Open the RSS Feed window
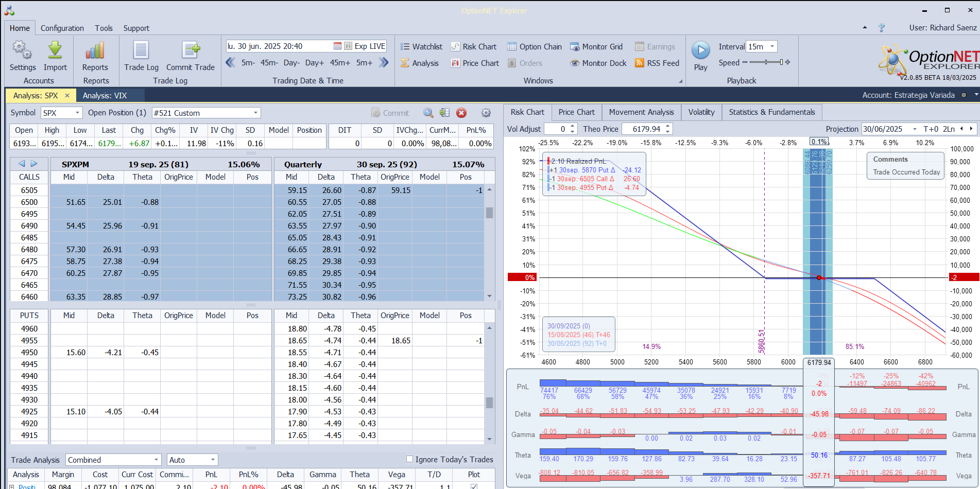This screenshot has height=489, width=980. 657,63
